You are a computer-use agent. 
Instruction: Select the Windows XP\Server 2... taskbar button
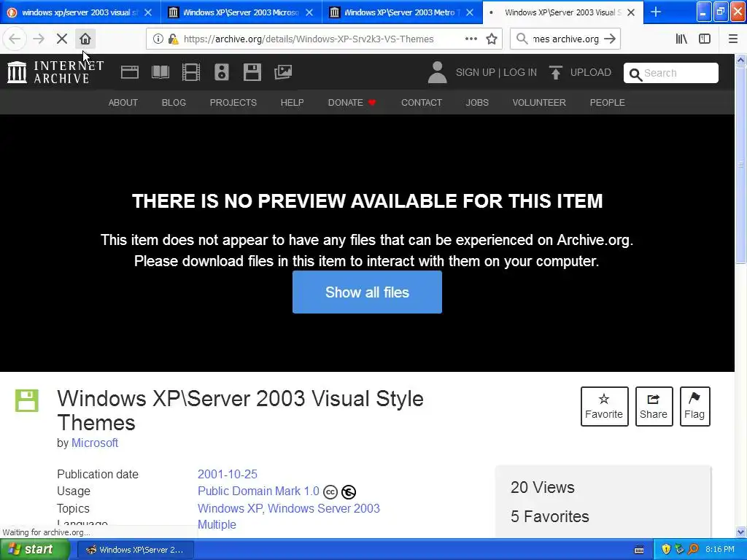tap(135, 550)
